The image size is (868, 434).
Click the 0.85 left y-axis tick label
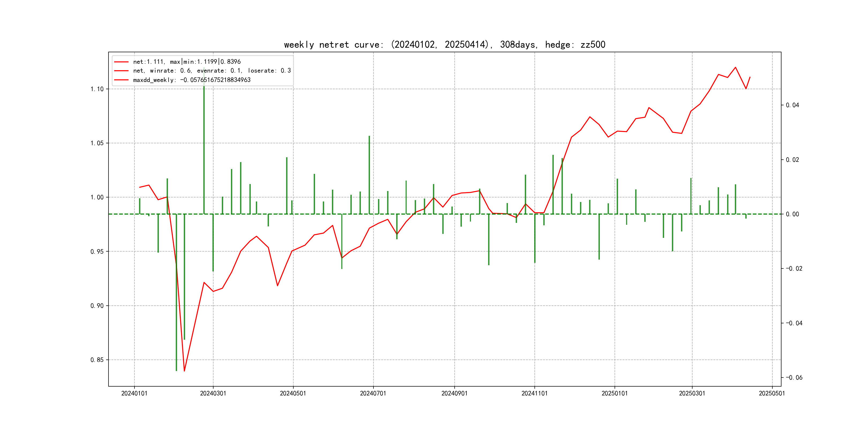(x=97, y=360)
